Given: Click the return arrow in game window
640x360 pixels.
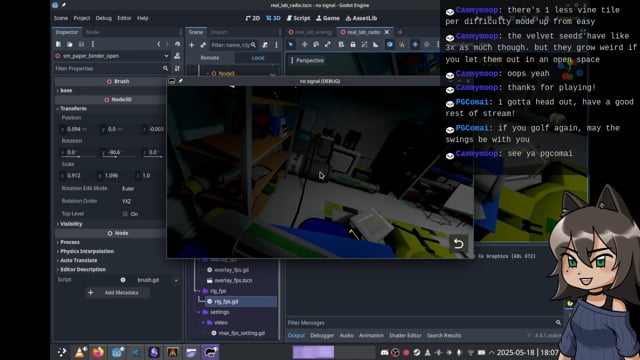Looking at the screenshot, I should pos(458,244).
